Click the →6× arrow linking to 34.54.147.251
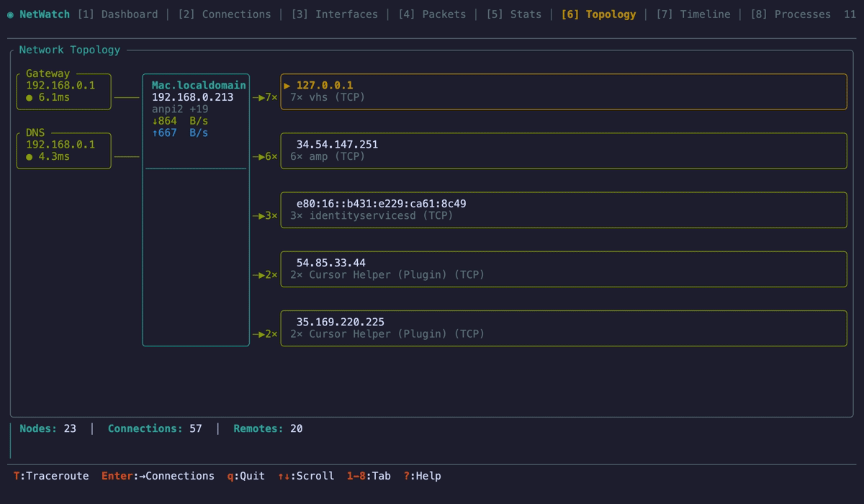 click(265, 156)
